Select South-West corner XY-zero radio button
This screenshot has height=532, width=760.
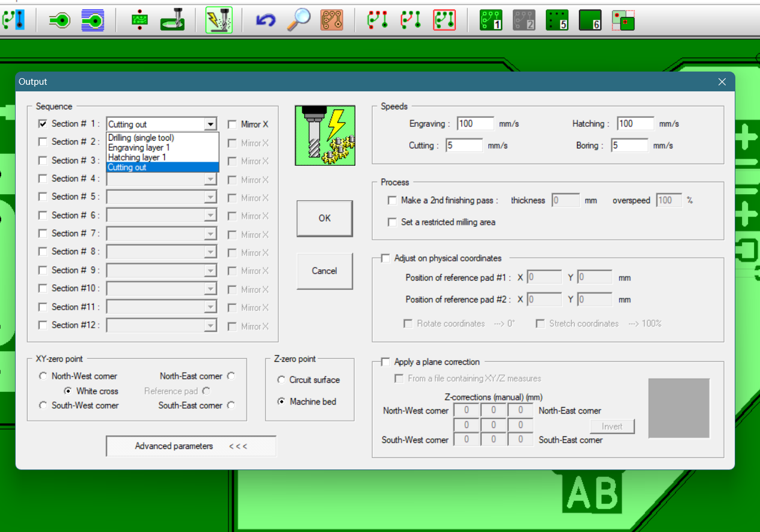(x=43, y=406)
